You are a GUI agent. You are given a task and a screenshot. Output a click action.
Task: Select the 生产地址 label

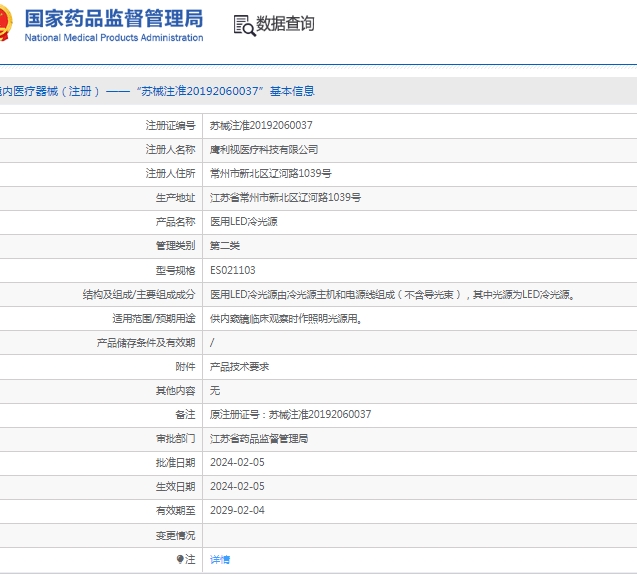tap(176, 197)
